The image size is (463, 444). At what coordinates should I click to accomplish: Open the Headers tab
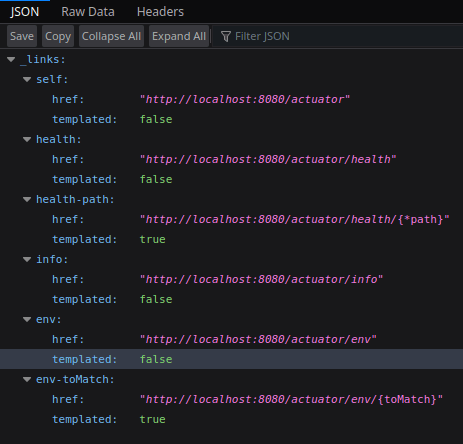click(x=160, y=12)
